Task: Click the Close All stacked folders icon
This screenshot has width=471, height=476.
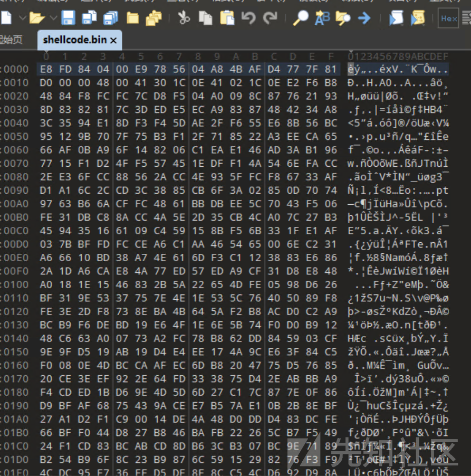Action: point(154,18)
